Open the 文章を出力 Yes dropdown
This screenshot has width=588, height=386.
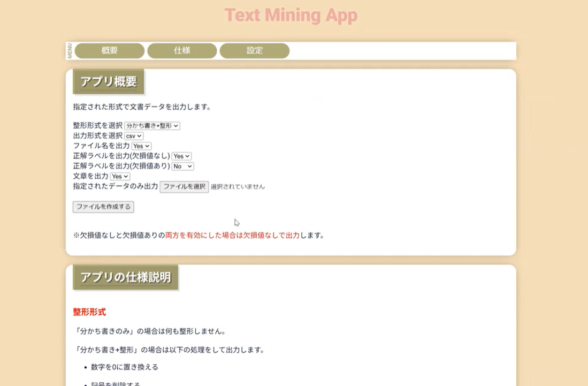(120, 176)
